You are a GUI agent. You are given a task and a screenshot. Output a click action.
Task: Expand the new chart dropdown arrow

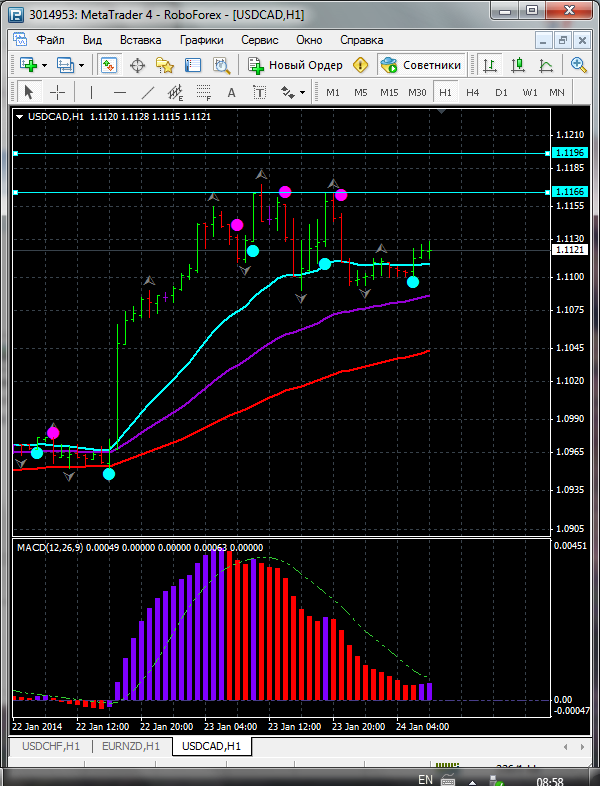pos(45,66)
